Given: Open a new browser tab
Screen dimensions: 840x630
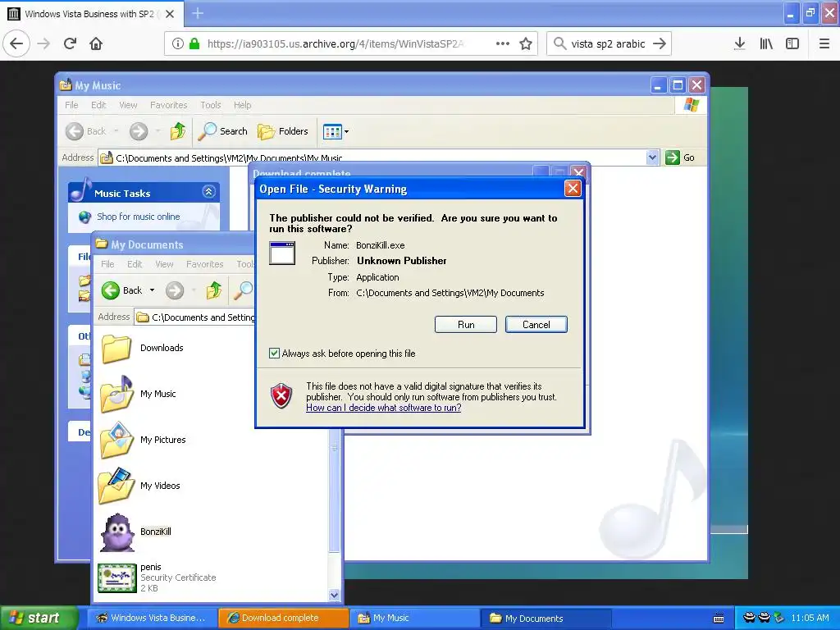Looking at the screenshot, I should click(198, 13).
